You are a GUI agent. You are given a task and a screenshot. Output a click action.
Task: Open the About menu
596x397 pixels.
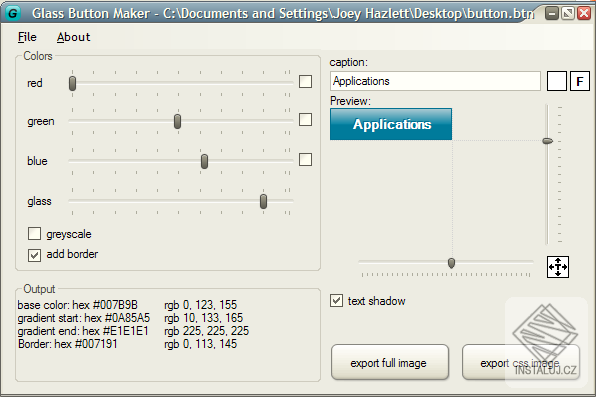(73, 37)
